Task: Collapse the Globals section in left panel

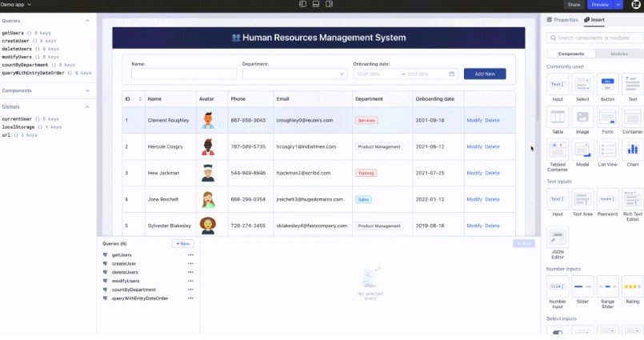Action: pyautogui.click(x=87, y=106)
